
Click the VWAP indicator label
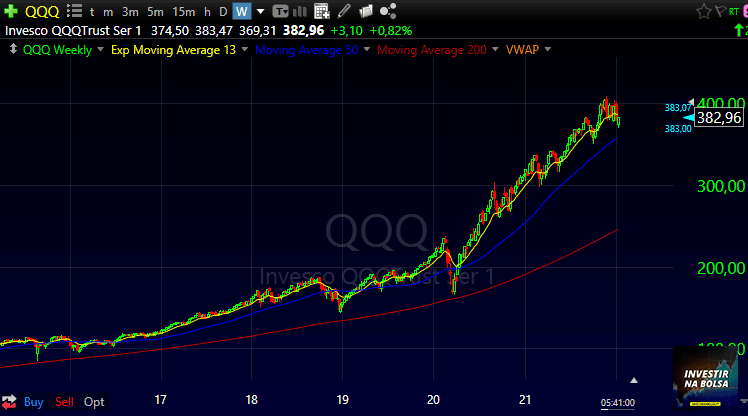pos(522,50)
